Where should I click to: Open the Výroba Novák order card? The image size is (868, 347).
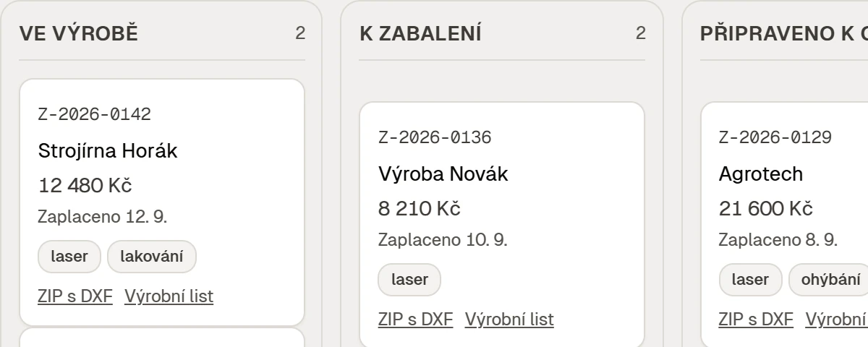pyautogui.click(x=502, y=225)
